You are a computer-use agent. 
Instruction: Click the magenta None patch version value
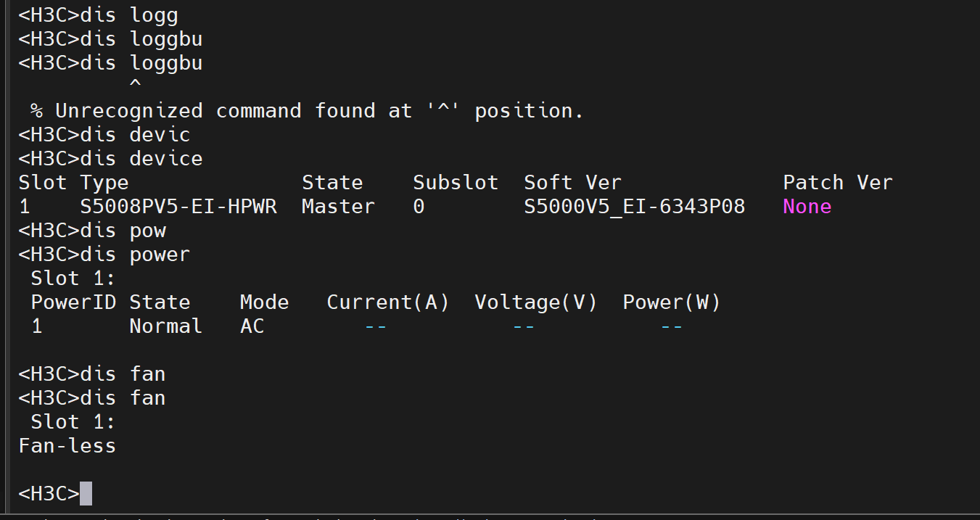click(807, 207)
